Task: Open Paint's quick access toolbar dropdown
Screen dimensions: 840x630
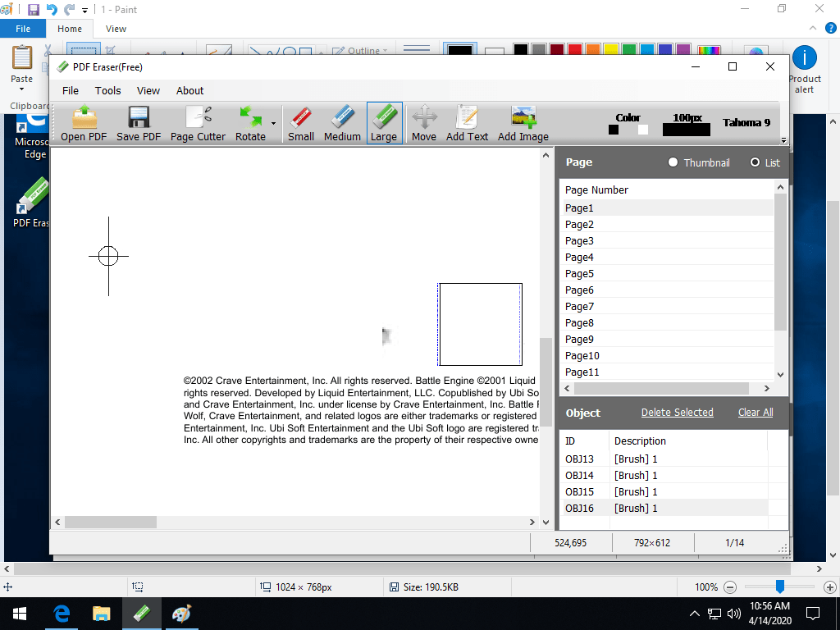Action: click(x=84, y=10)
